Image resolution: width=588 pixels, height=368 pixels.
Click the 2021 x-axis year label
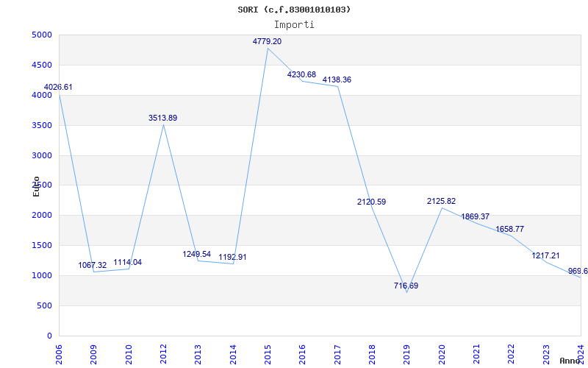click(476, 355)
